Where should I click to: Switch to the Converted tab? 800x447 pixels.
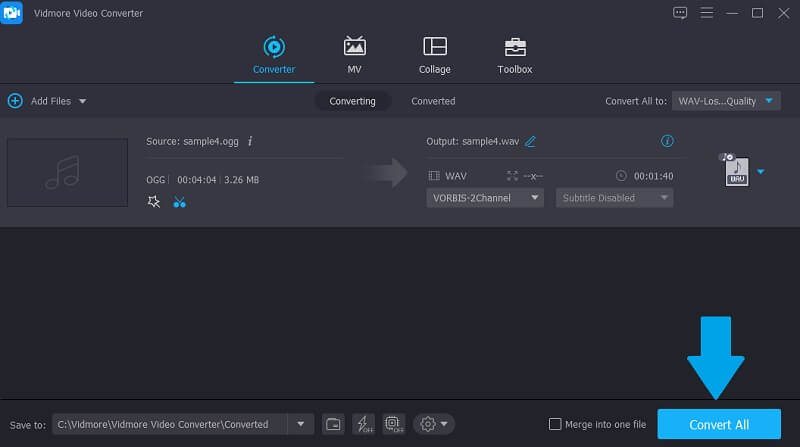[x=433, y=101]
